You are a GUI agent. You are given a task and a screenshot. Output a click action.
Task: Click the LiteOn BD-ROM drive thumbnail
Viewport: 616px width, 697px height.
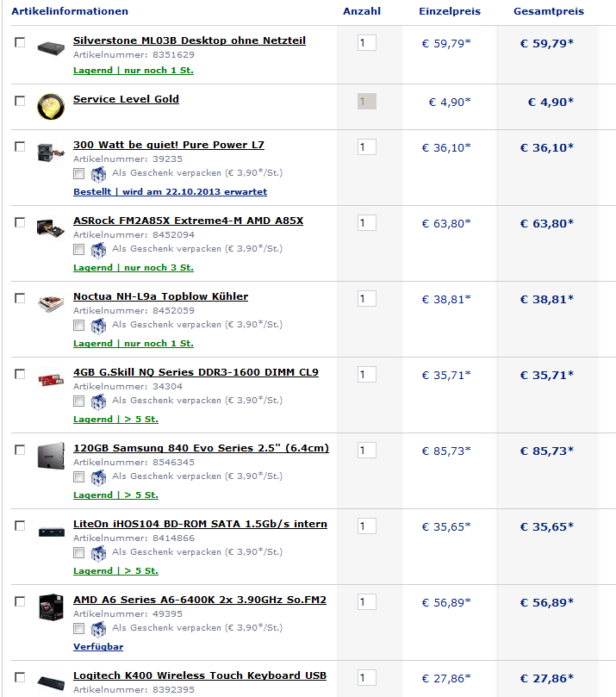51,532
